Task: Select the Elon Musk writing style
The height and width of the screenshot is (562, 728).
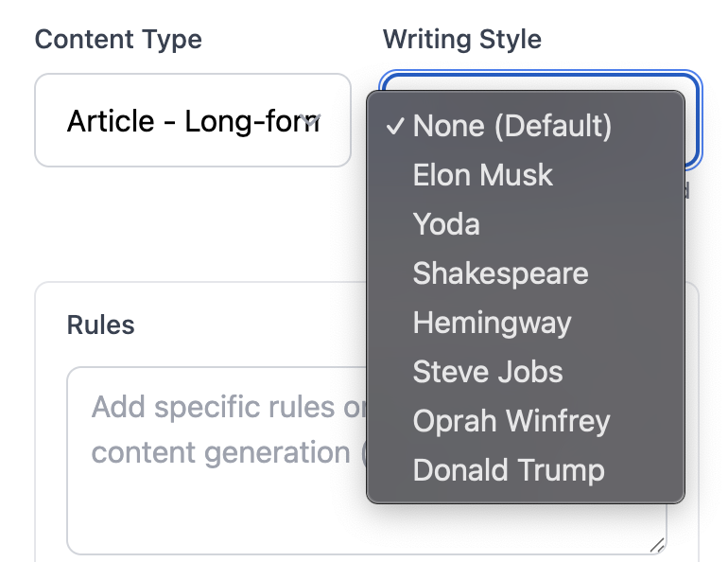Action: [482, 175]
